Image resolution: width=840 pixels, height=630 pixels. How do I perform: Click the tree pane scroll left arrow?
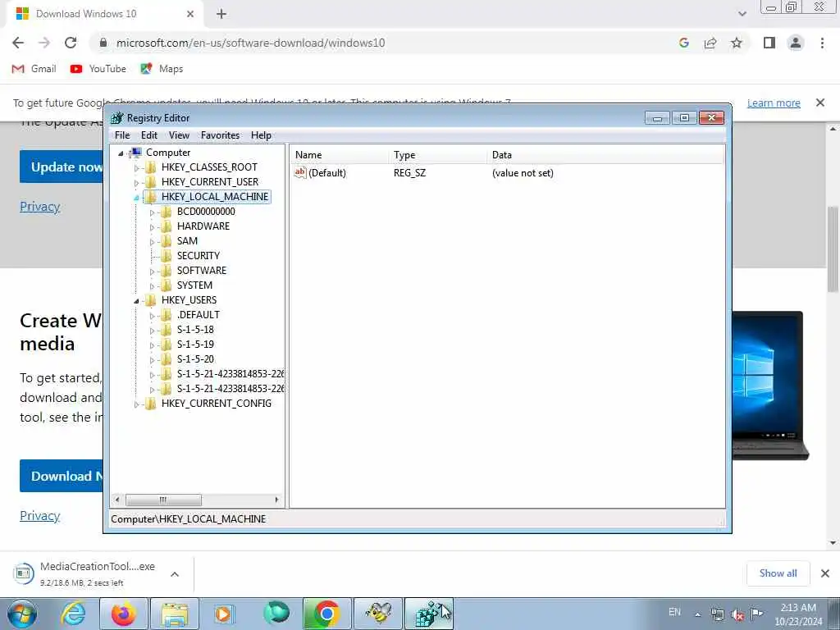pyautogui.click(x=117, y=500)
